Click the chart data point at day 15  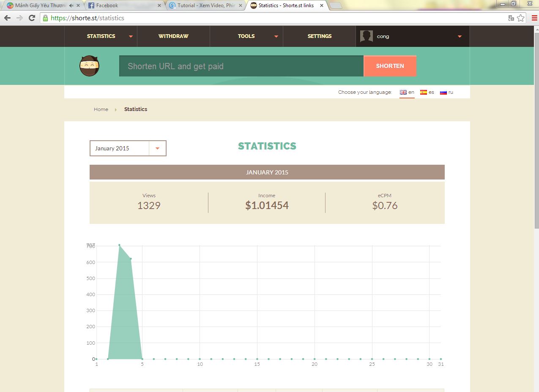click(257, 359)
